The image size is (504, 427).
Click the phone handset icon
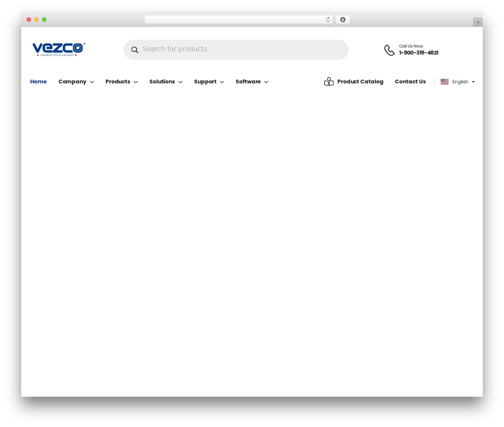pyautogui.click(x=389, y=50)
